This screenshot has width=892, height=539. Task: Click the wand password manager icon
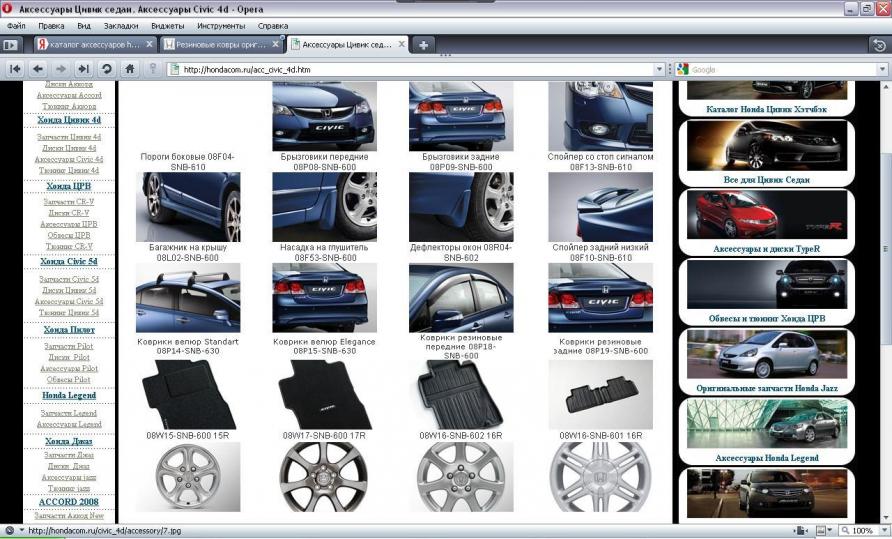[x=152, y=69]
